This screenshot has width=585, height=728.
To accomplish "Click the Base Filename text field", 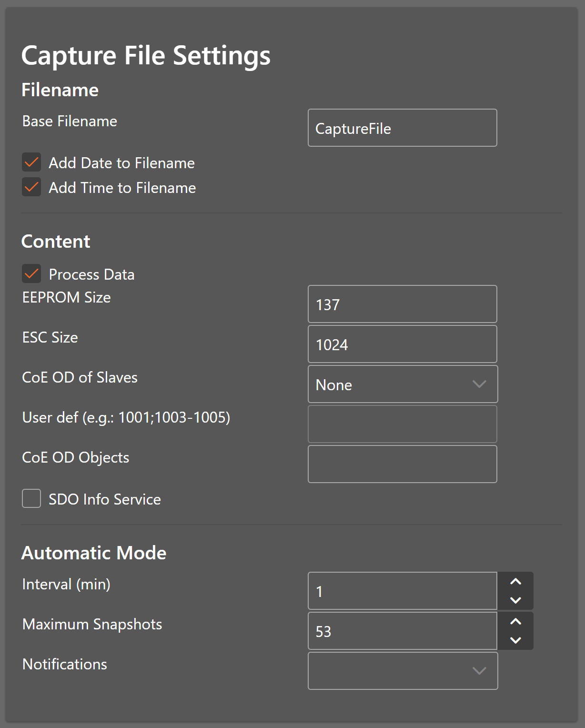I will (x=402, y=128).
